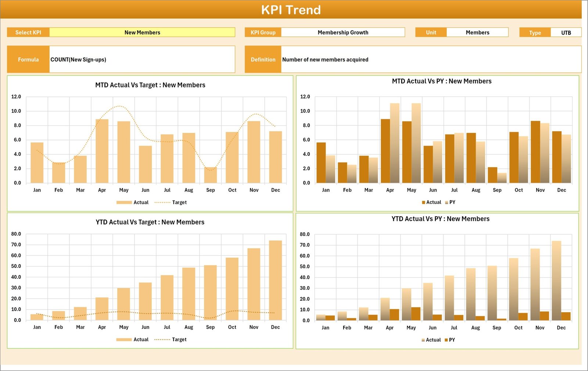
Task: Select PY legend entry in MTD PY chart
Action: [452, 202]
